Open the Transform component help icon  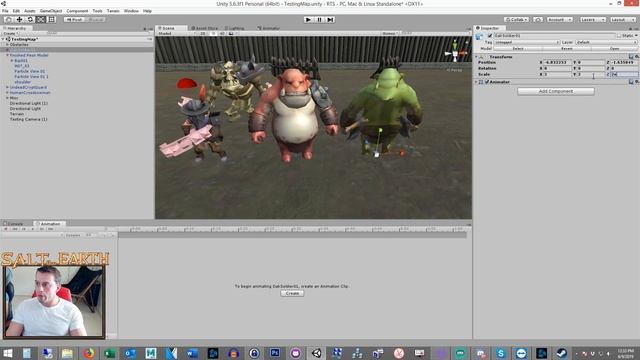pyautogui.click(x=631, y=57)
